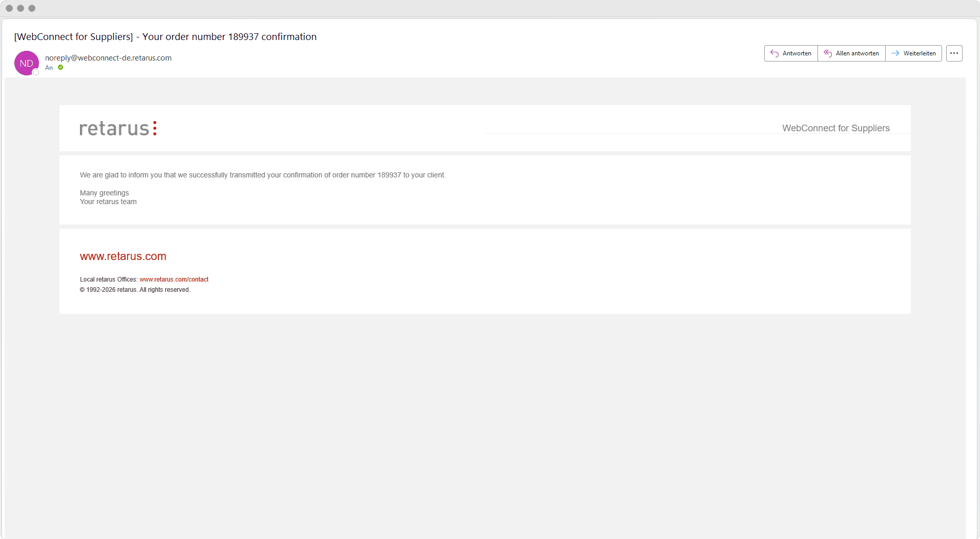Click Allen antworten reply-all button
This screenshot has width=980, height=539.
pyautogui.click(x=851, y=53)
